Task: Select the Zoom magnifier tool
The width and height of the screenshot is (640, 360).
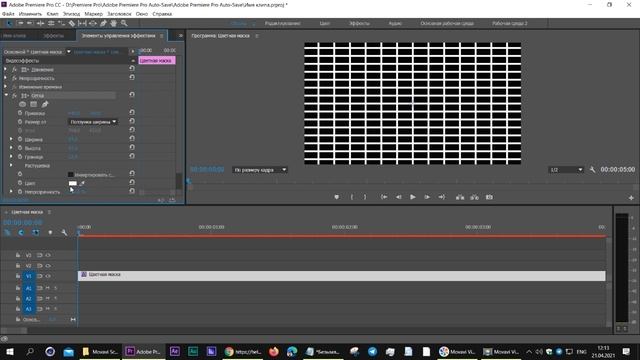Action: pyautogui.click(x=124, y=24)
